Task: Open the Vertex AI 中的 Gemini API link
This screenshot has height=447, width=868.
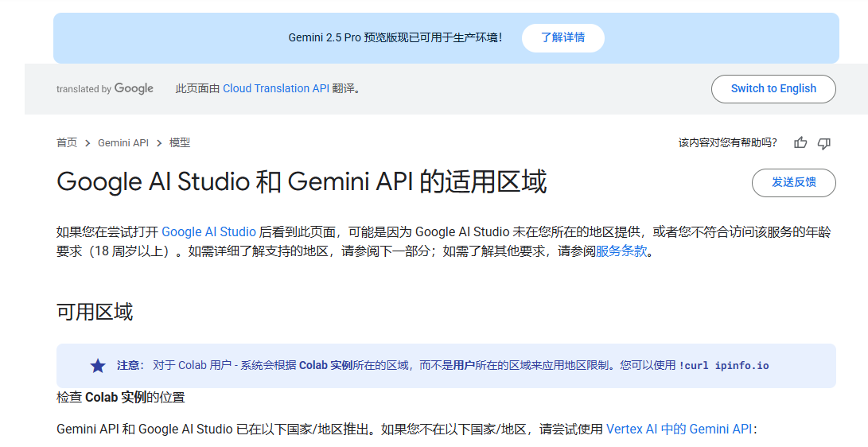Action: point(679,429)
